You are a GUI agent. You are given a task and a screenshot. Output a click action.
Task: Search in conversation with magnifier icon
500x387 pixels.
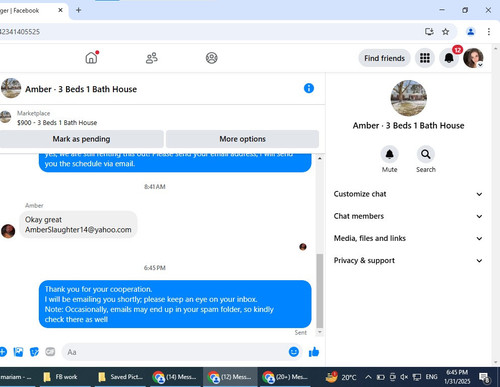(x=426, y=154)
